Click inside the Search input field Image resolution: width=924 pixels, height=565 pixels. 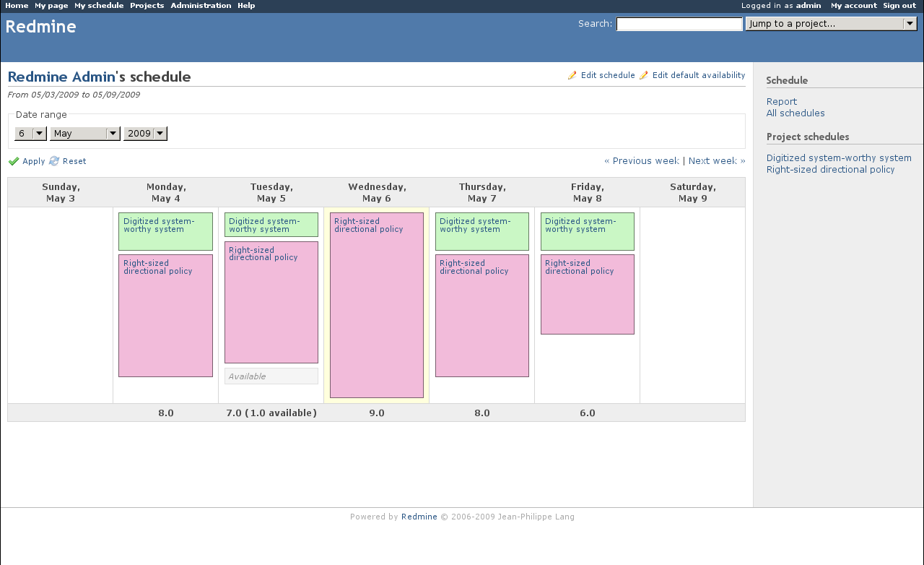tap(679, 24)
